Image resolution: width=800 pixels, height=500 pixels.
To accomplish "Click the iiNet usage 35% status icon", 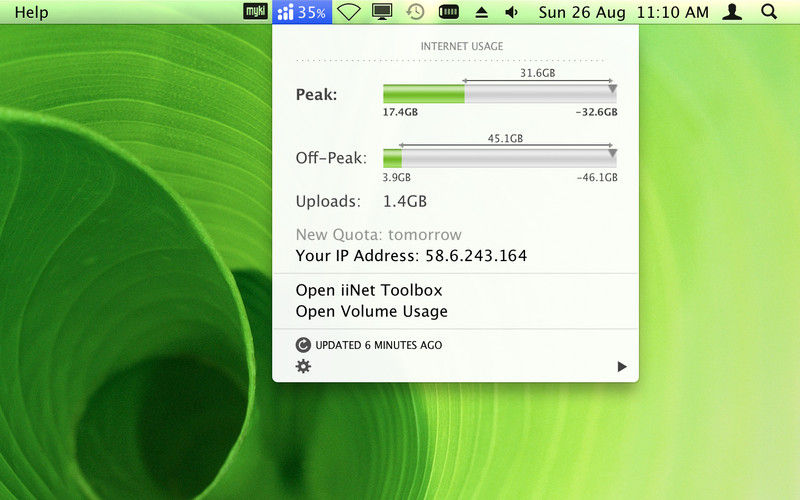I will 302,12.
